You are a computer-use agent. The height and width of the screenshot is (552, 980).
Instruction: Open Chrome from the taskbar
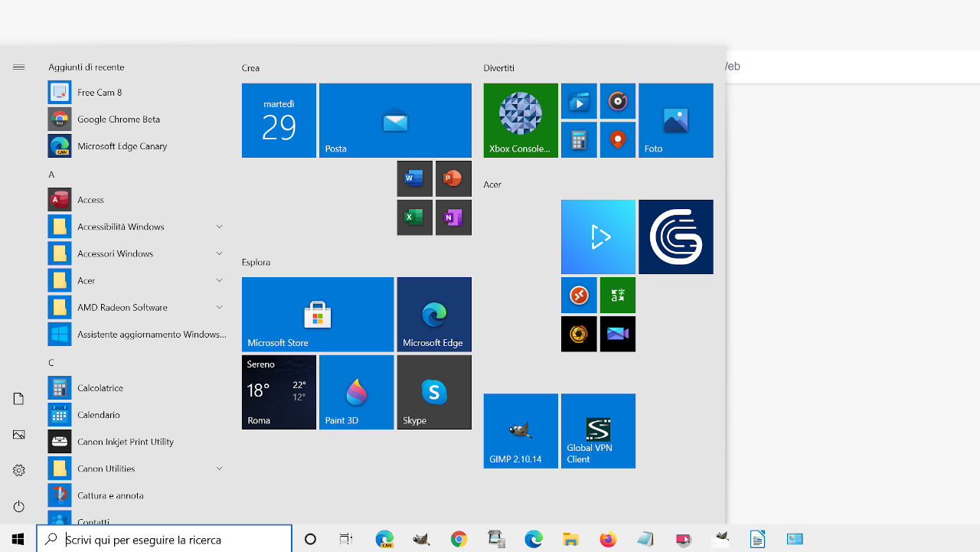[x=459, y=539]
